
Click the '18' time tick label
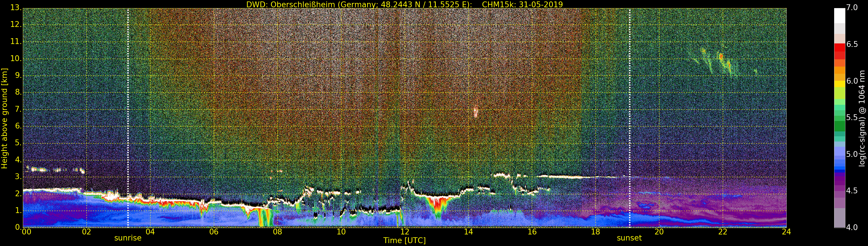point(595,232)
